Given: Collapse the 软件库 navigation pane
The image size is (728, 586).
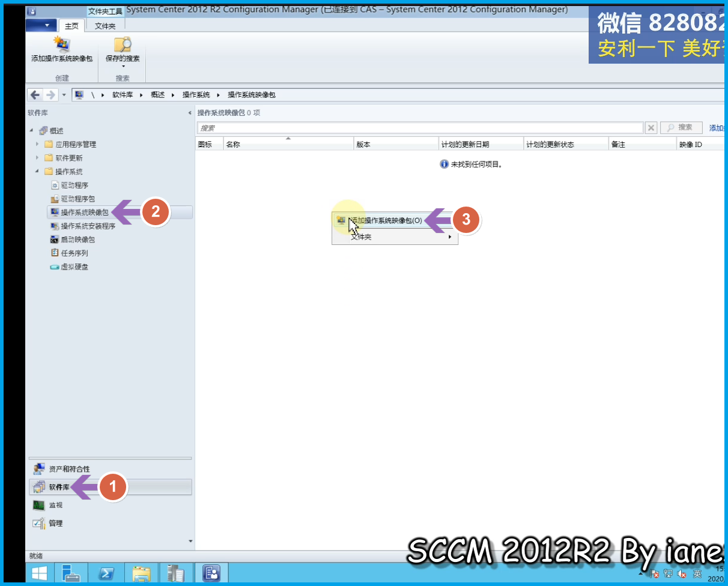Looking at the screenshot, I should click(x=190, y=113).
